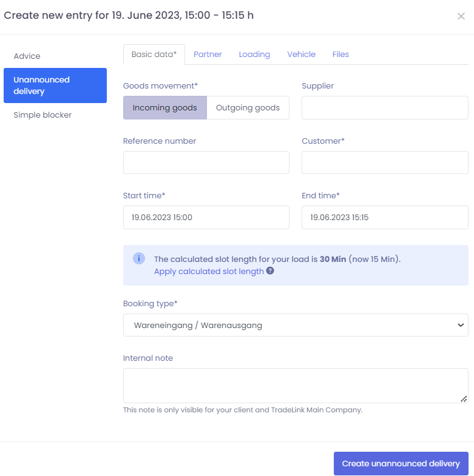Select Incoming goods movement

[164, 108]
